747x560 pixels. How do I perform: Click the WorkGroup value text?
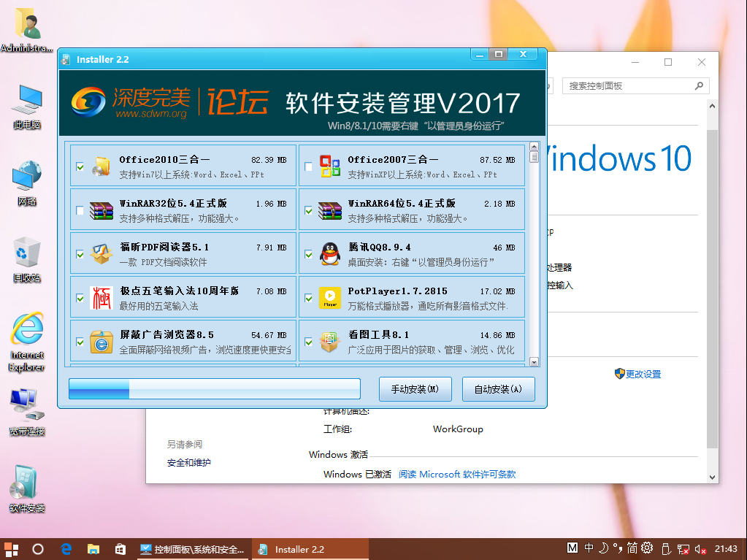(458, 429)
